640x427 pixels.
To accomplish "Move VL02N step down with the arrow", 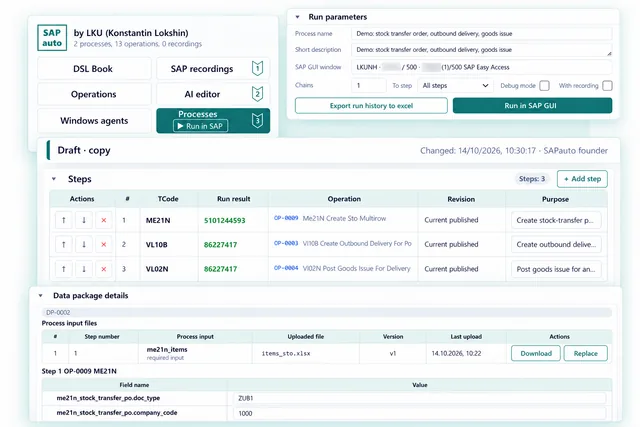I will click(84, 269).
